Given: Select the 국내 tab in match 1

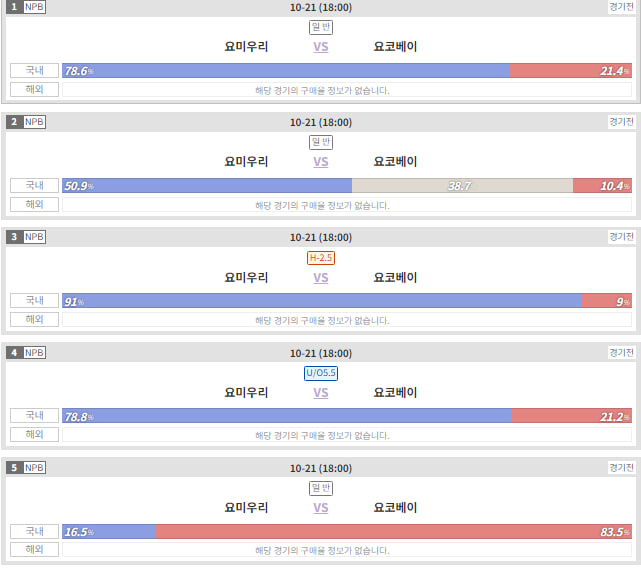Looking at the screenshot, I should pos(34,70).
